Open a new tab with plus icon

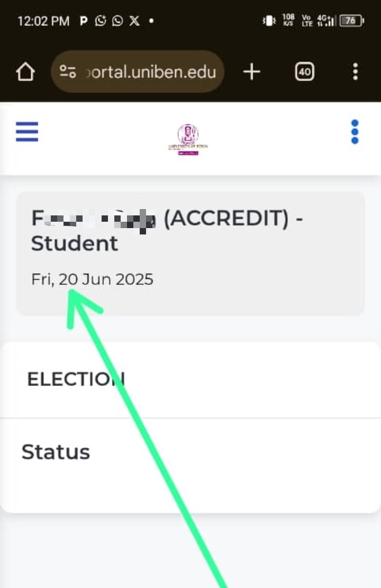coord(252,71)
